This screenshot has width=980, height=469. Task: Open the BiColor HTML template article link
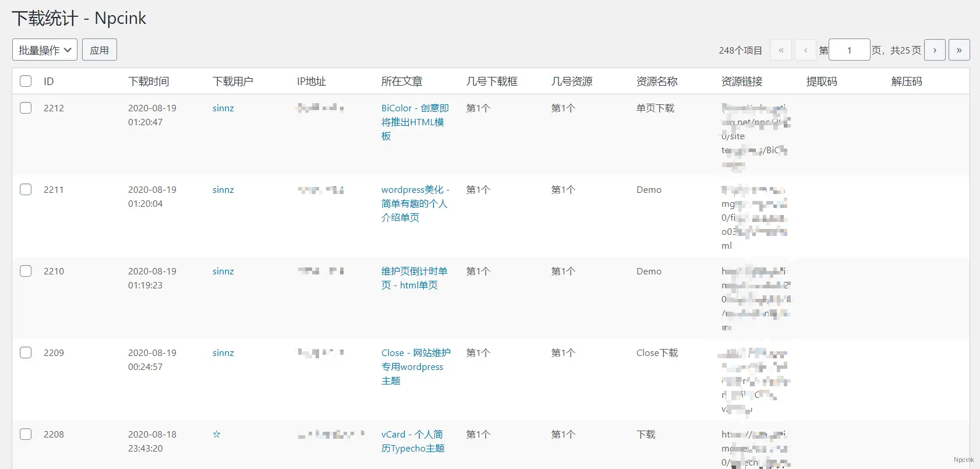tap(414, 122)
